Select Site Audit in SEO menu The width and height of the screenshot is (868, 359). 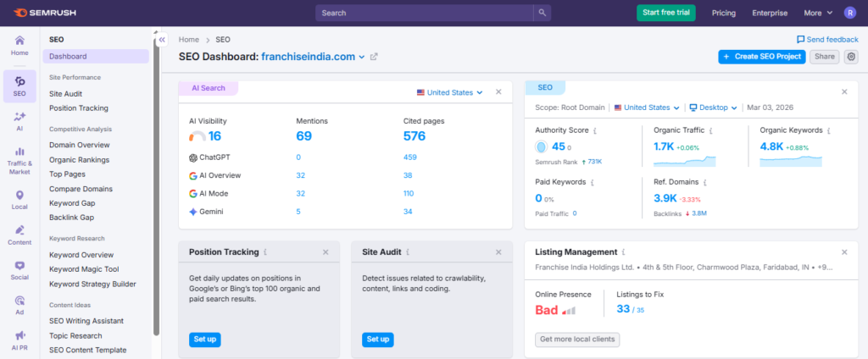point(65,94)
